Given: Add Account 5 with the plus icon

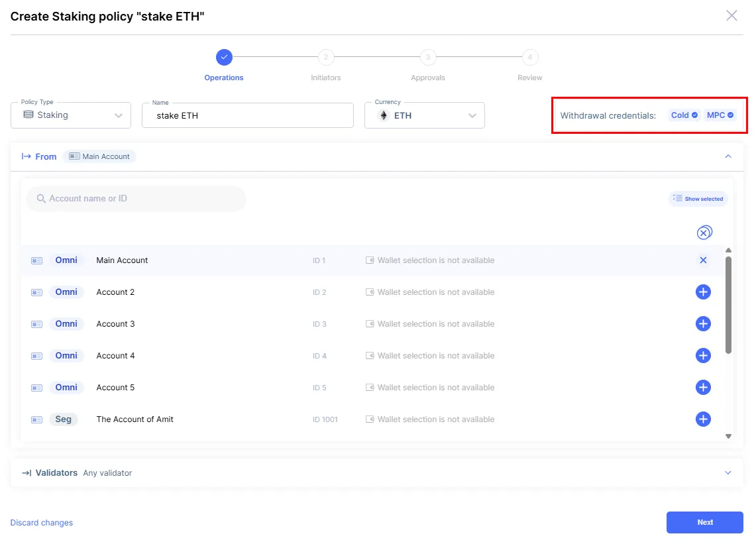Looking at the screenshot, I should pos(703,387).
